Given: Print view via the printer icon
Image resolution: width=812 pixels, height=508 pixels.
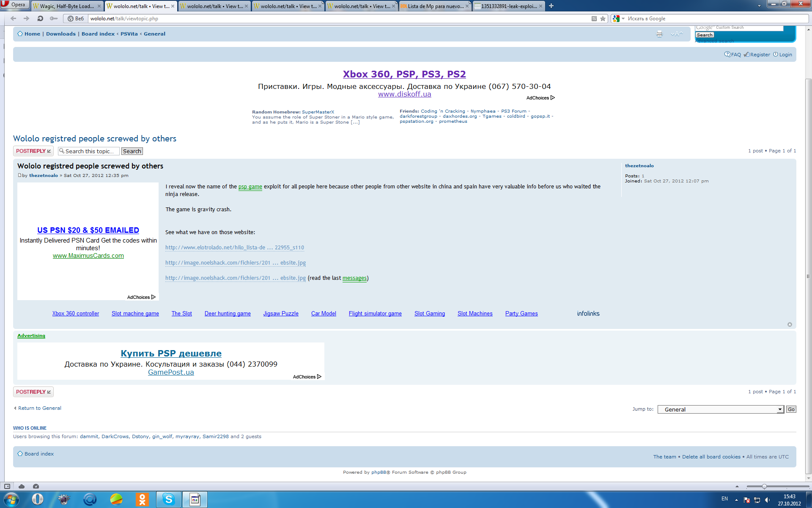Looking at the screenshot, I should click(x=659, y=34).
